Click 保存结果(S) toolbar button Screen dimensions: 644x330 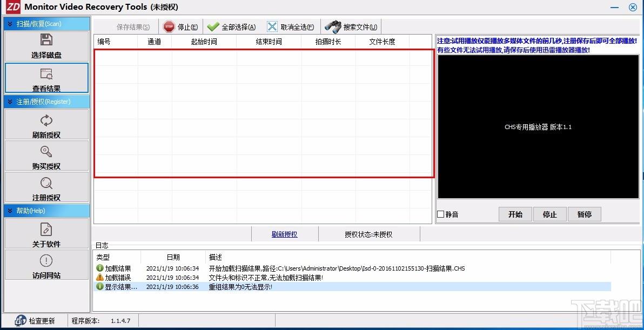(x=133, y=28)
